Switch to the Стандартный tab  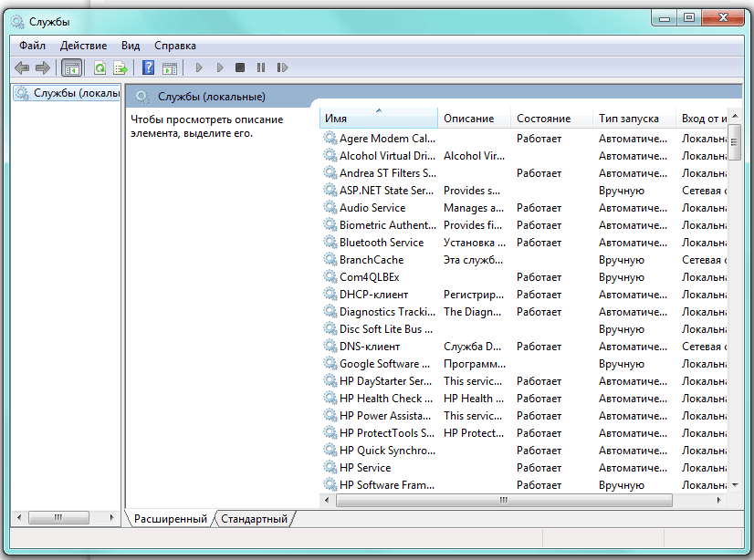[x=255, y=519]
